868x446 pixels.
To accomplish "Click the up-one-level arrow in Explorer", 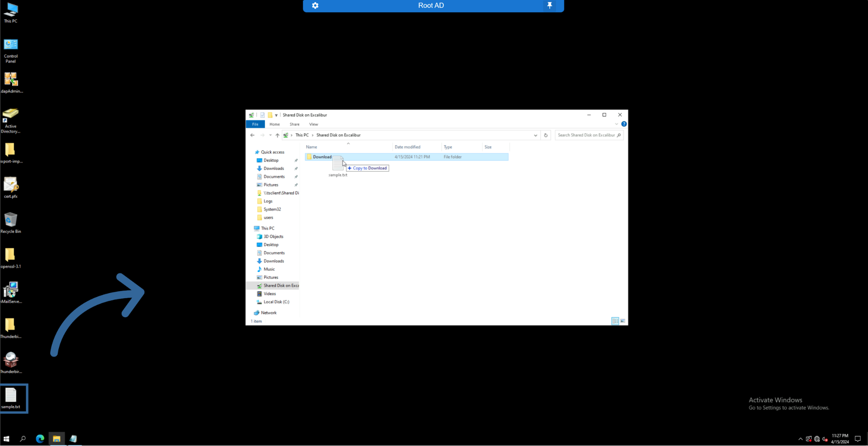I will 277,135.
